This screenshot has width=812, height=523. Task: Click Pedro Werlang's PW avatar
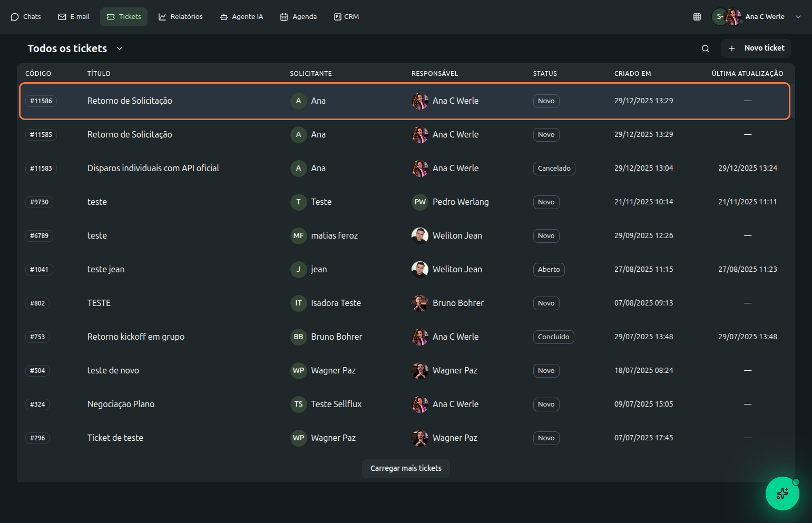click(420, 202)
